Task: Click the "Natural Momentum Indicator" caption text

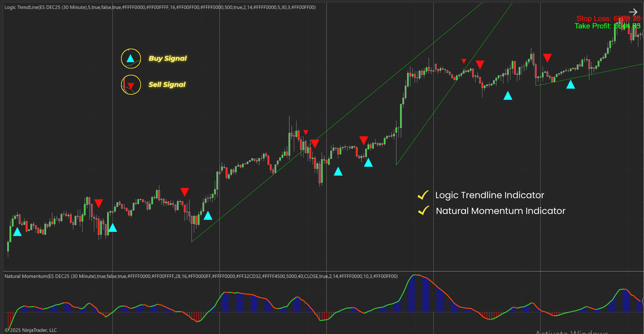Action: (500, 211)
